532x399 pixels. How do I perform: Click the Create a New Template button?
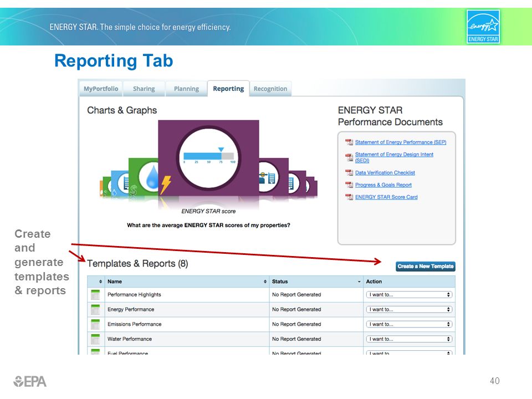click(426, 267)
